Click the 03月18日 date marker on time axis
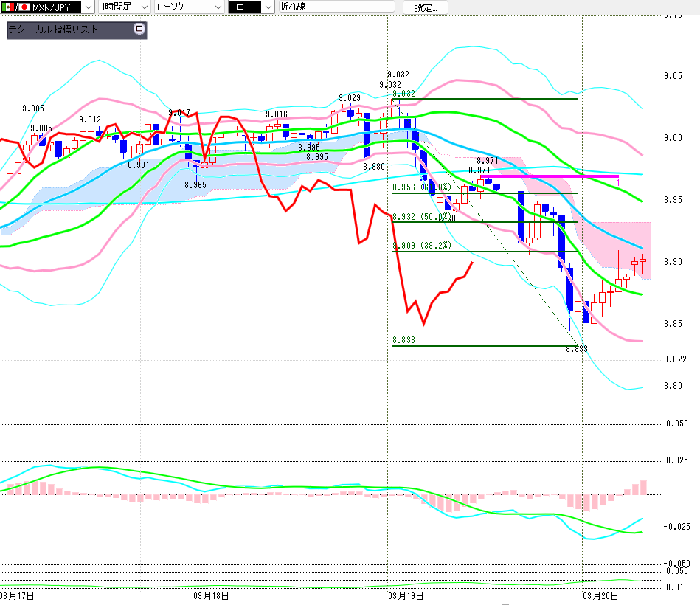The image size is (700, 605). tap(210, 595)
